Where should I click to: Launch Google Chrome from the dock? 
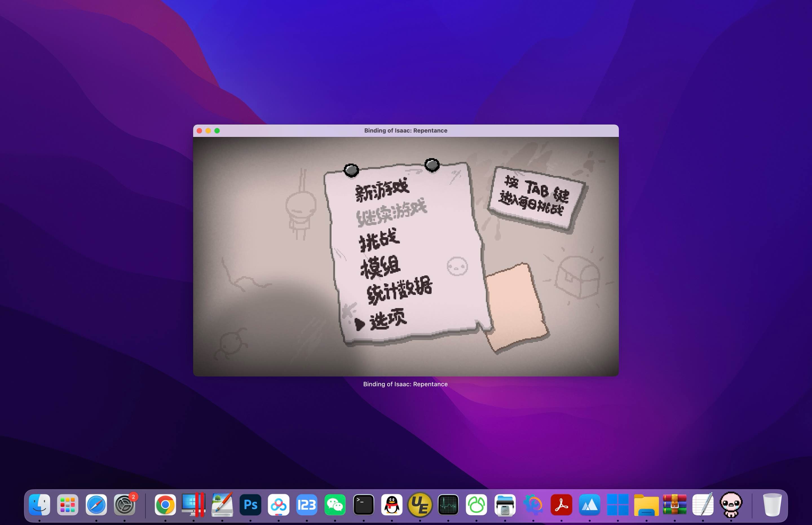pos(165,504)
